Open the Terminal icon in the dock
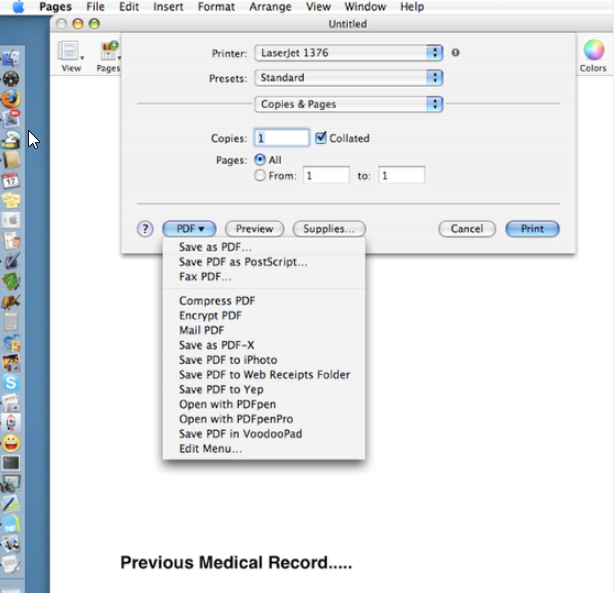Screen dimensions: 615x593 (11, 463)
